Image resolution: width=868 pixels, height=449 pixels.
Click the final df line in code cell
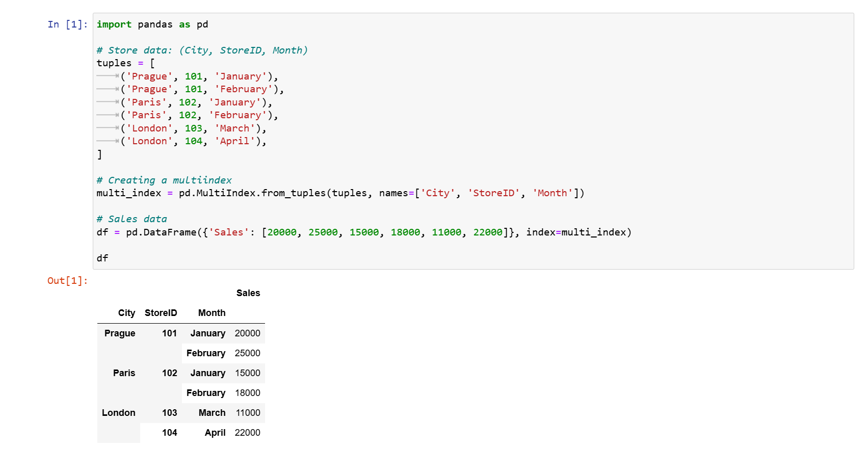tap(102, 258)
